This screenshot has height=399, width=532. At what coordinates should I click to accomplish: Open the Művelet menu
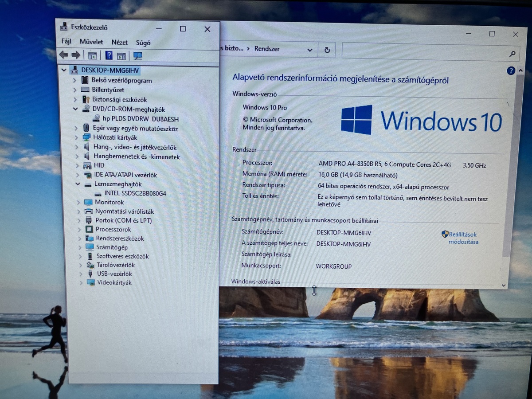coord(91,42)
